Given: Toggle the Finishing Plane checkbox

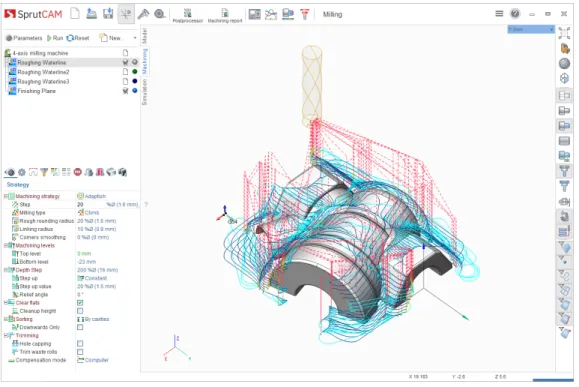Looking at the screenshot, I should (126, 91).
